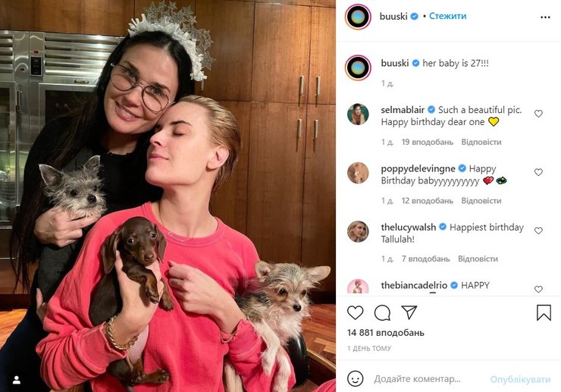Screen dimensions: 561x392
Task: Save the post with the bookmark icon
Action: pyautogui.click(x=544, y=312)
